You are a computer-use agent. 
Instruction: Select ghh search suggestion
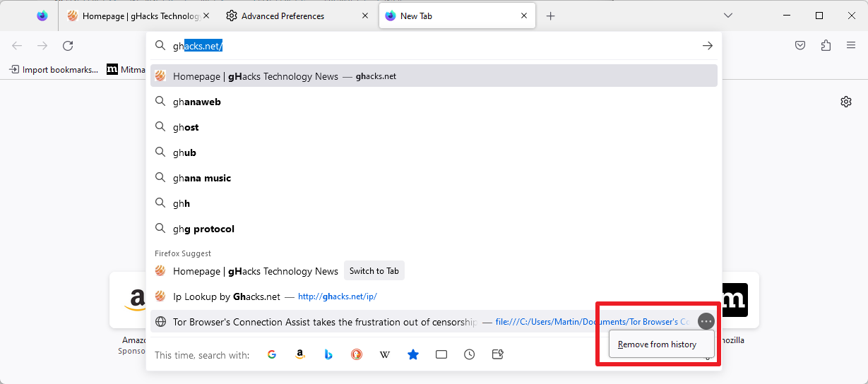434,203
